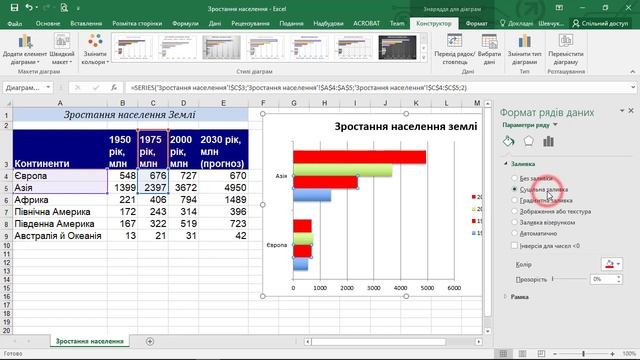Screen dimensions: 640x360
Task: Increase transparency with spinner up arrow
Action: pos(619,277)
